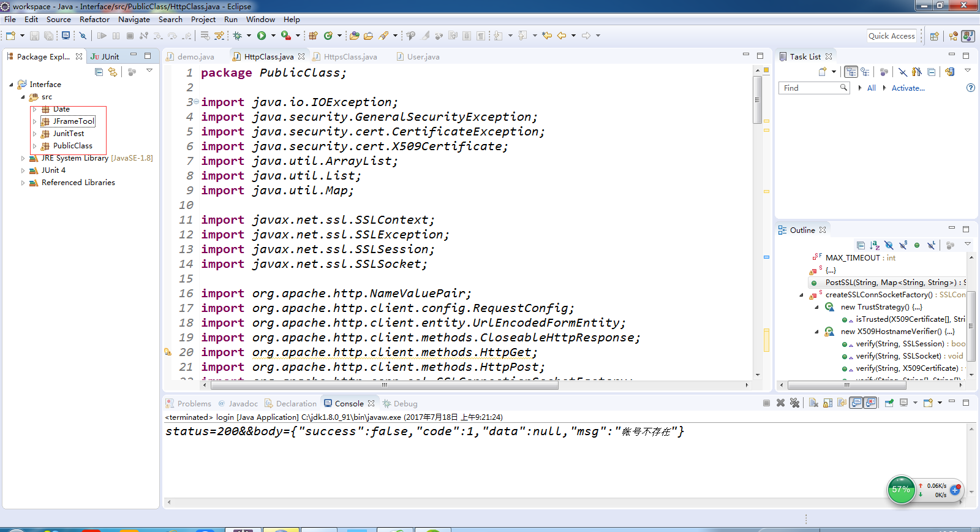Toggle Show Console on standard output change

coord(856,403)
